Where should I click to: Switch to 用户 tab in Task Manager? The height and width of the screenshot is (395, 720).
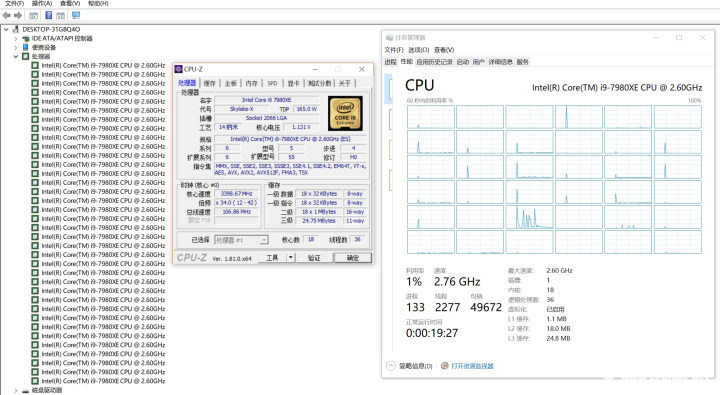(478, 62)
